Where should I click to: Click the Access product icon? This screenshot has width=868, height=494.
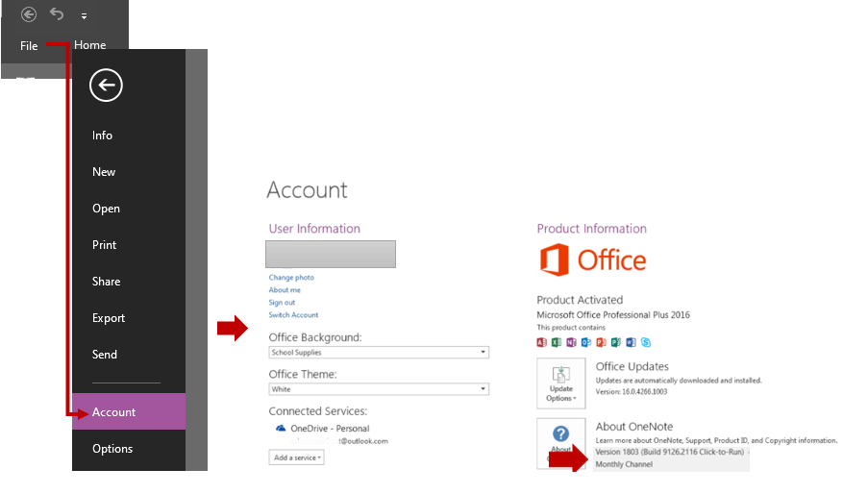pos(541,342)
